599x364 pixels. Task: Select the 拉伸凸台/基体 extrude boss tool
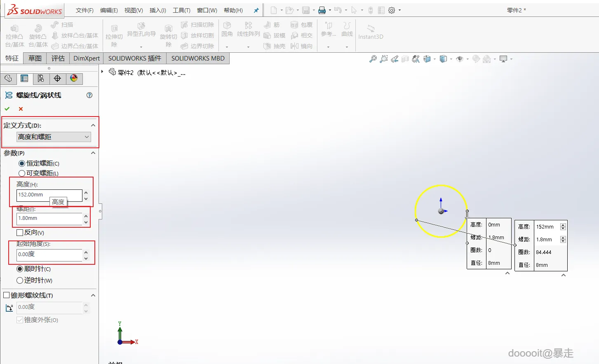14,36
